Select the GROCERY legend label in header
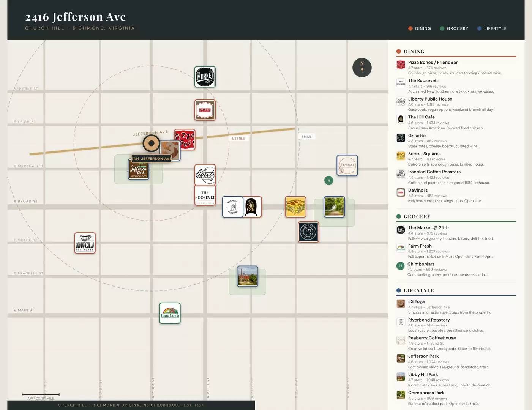The width and height of the screenshot is (532, 410). coord(458,28)
